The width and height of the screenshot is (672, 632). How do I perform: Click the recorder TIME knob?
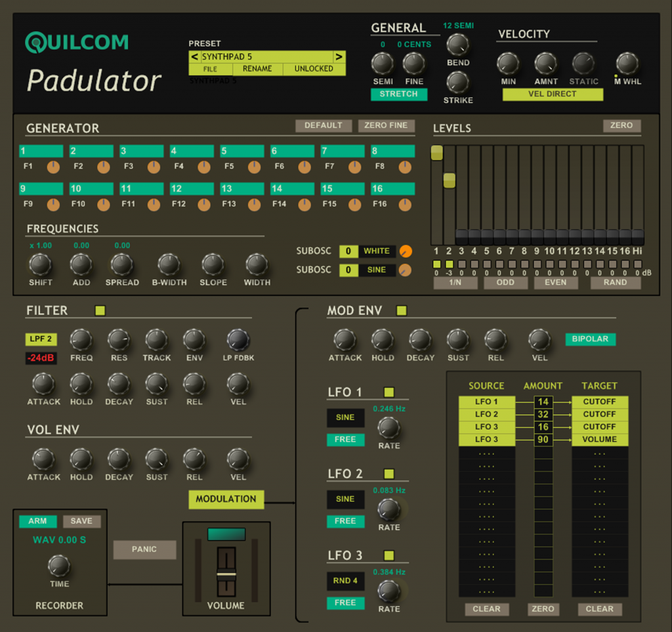click(59, 566)
